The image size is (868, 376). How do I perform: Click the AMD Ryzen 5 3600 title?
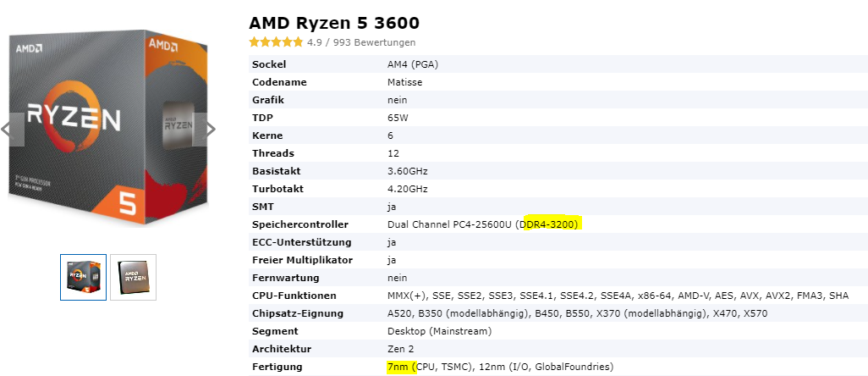(334, 23)
